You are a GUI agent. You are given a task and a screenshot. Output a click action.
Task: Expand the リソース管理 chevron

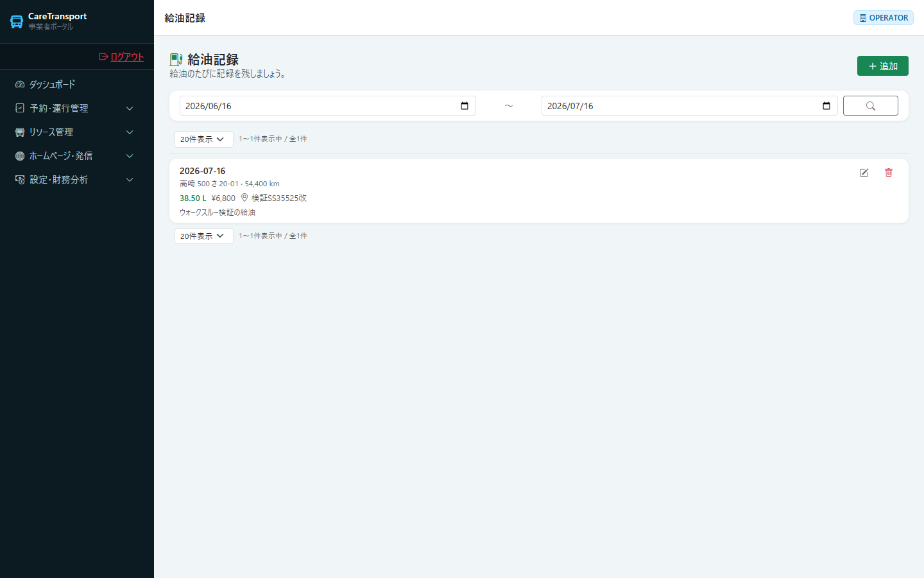[130, 132]
